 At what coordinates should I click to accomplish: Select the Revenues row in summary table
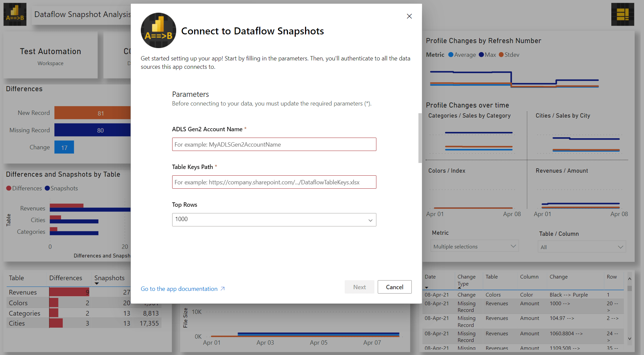click(83, 292)
